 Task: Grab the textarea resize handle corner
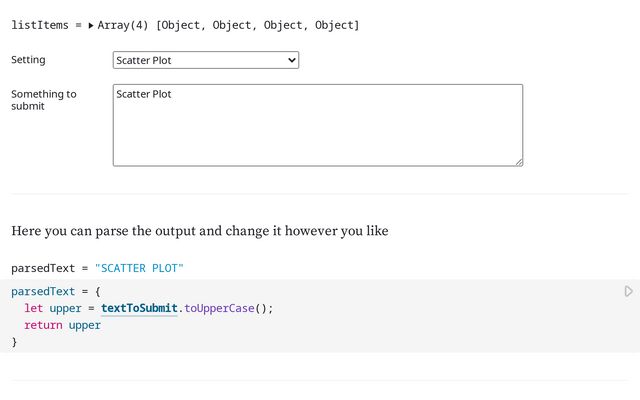(x=519, y=161)
